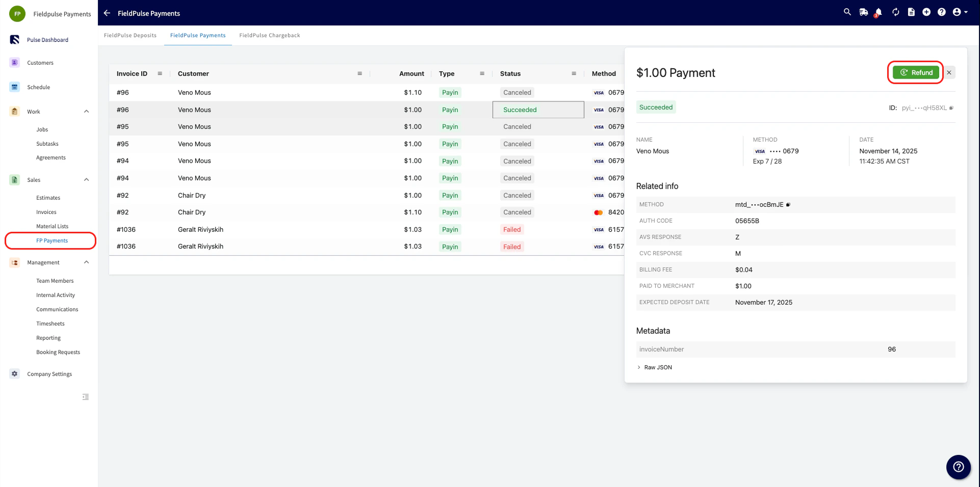This screenshot has height=487, width=980.
Task: Open Internal Activity under Management
Action: tap(56, 295)
